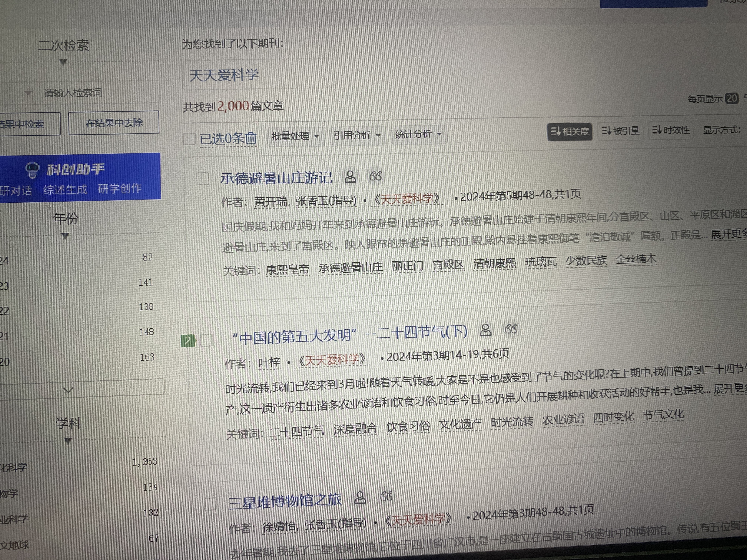
Task: Click the 请输入检索词 search input field
Action: click(98, 92)
